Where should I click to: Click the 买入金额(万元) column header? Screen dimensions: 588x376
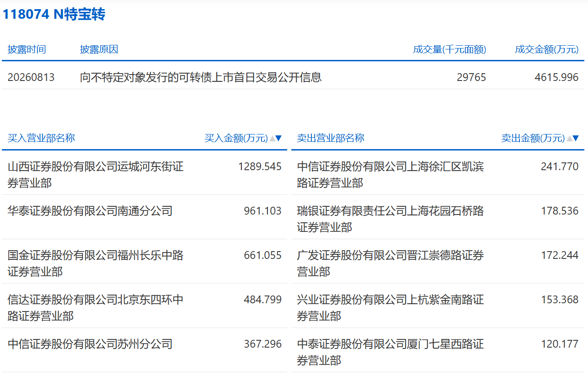click(236, 138)
